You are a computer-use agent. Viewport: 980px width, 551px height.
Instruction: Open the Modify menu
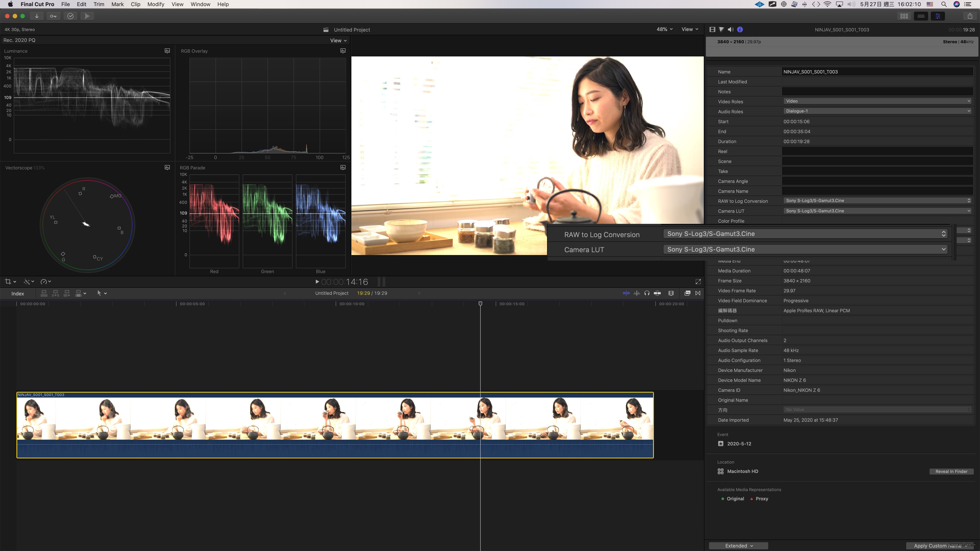click(156, 4)
